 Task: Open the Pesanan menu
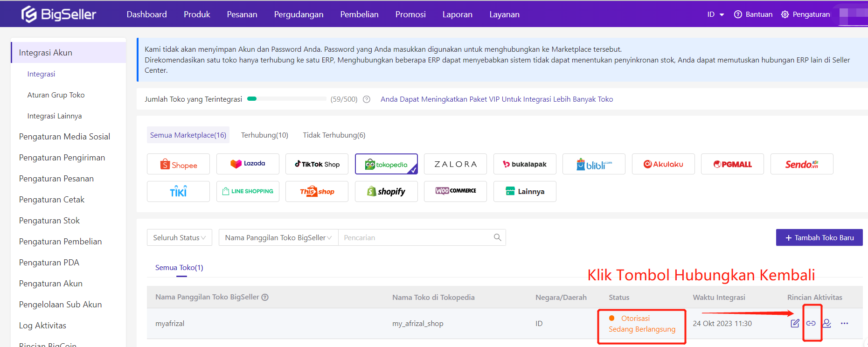[x=242, y=14]
